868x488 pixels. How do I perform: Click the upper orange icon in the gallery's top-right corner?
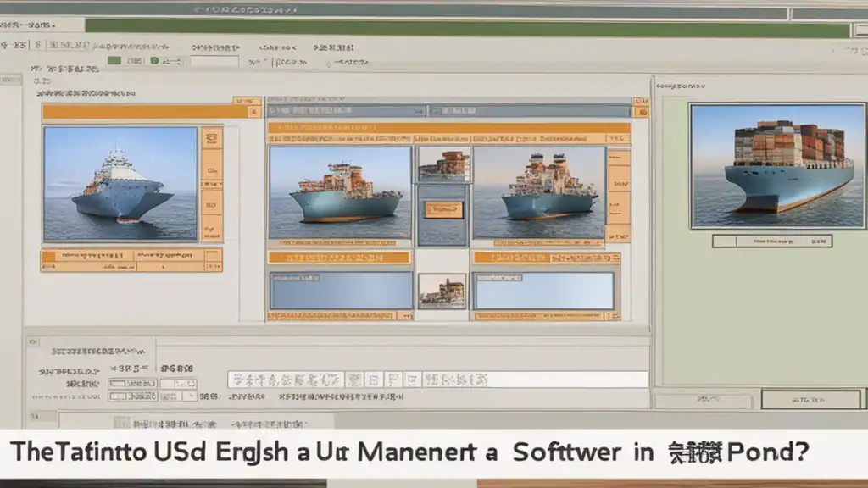(641, 101)
